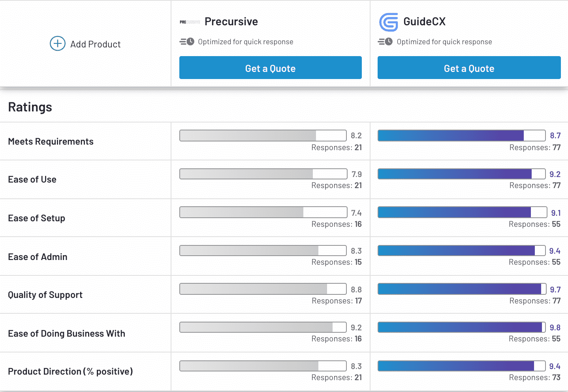Click Precursive's 8.2 Meets Requirements score

click(x=356, y=136)
